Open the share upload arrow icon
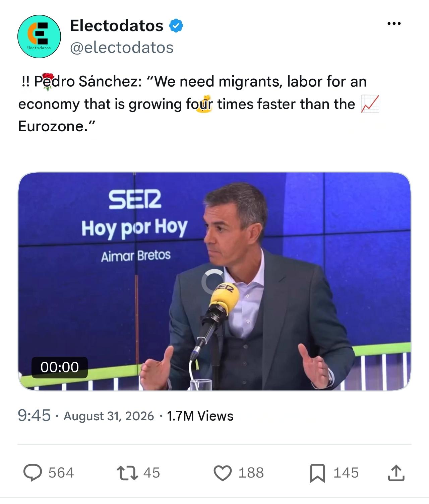 tap(396, 473)
